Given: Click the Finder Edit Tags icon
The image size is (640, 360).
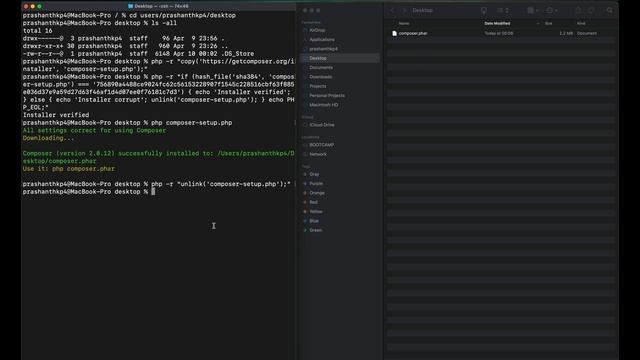Looking at the screenshot, I should pyautogui.click(x=591, y=11).
